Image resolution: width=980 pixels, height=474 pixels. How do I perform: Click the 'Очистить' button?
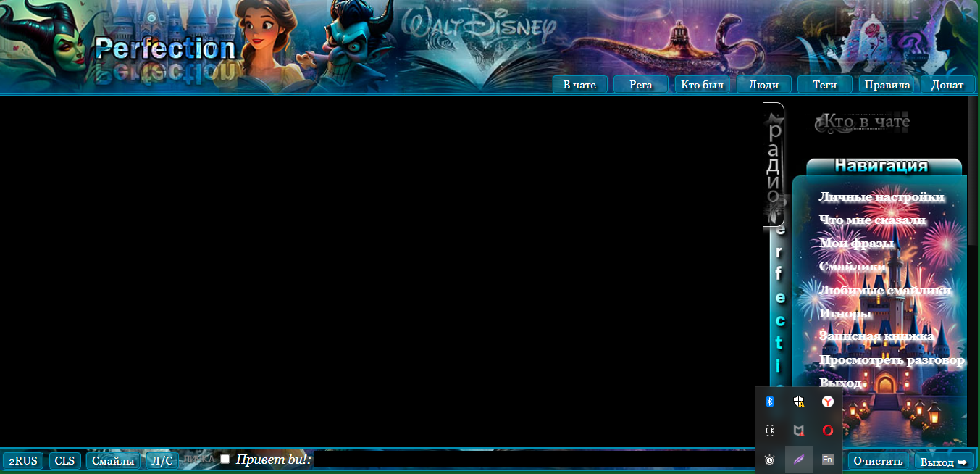click(878, 461)
